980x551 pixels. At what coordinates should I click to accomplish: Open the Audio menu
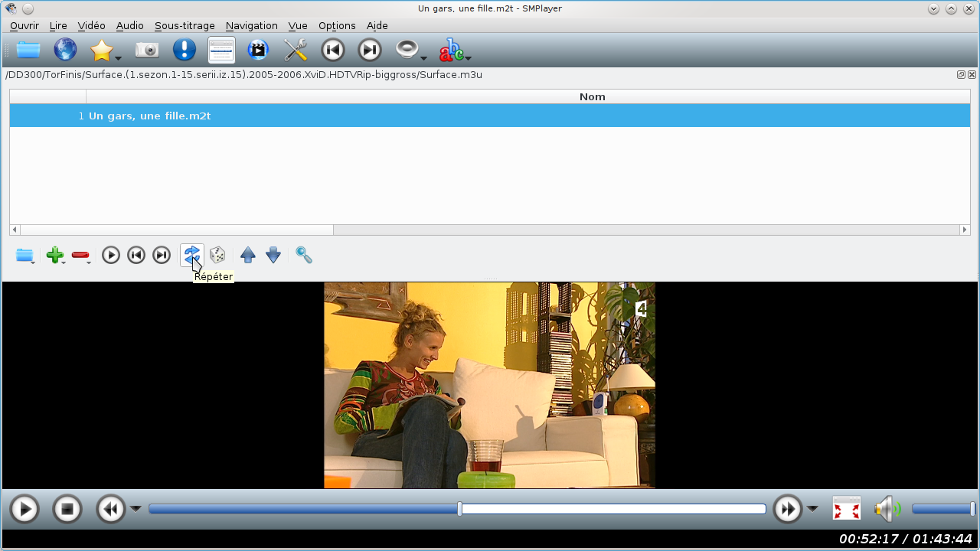point(129,25)
